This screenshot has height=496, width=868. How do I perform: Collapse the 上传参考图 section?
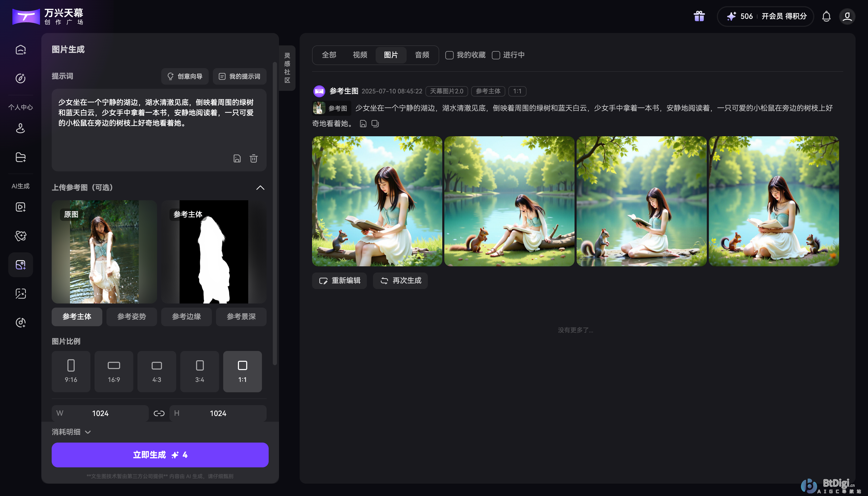coord(260,188)
